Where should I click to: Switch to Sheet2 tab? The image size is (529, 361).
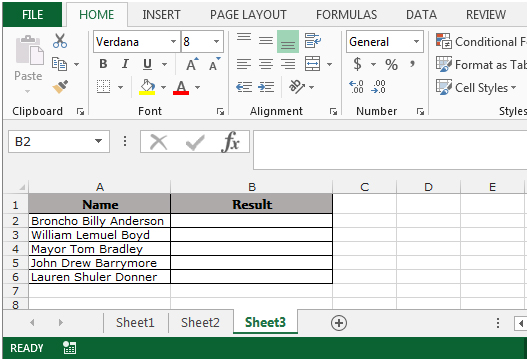[200, 323]
